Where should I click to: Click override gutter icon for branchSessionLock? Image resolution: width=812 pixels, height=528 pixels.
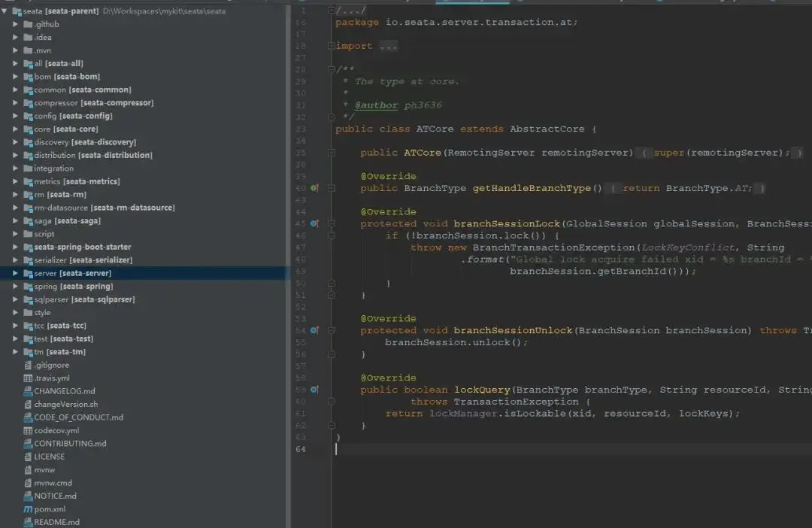(x=314, y=224)
